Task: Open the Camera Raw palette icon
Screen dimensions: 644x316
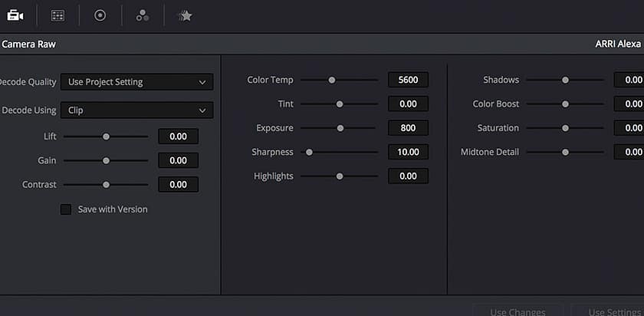Action: click(15, 15)
